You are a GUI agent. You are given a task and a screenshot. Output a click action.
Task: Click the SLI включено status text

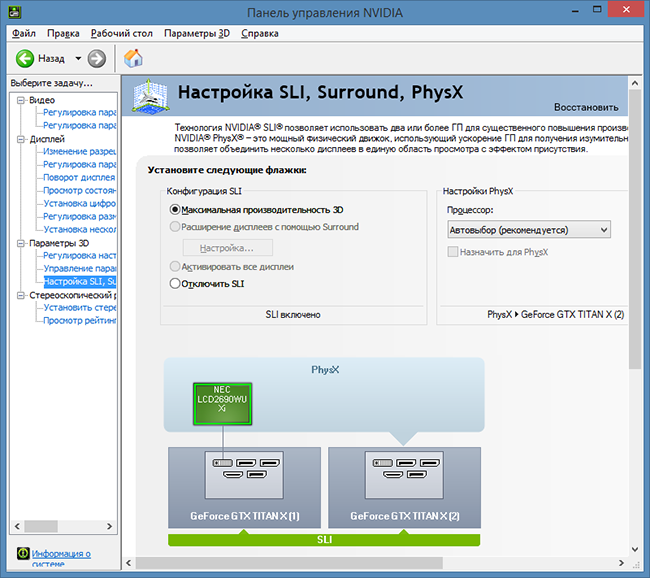click(293, 315)
